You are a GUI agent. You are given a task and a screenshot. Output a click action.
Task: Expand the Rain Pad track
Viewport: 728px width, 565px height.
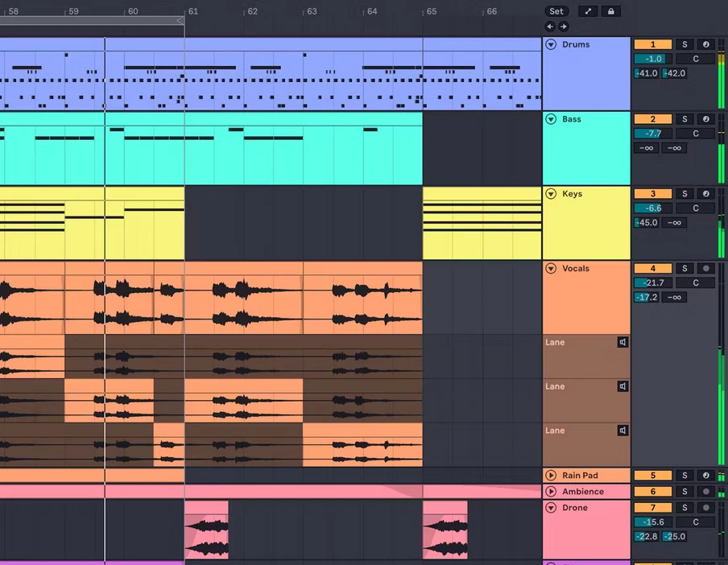pyautogui.click(x=551, y=475)
